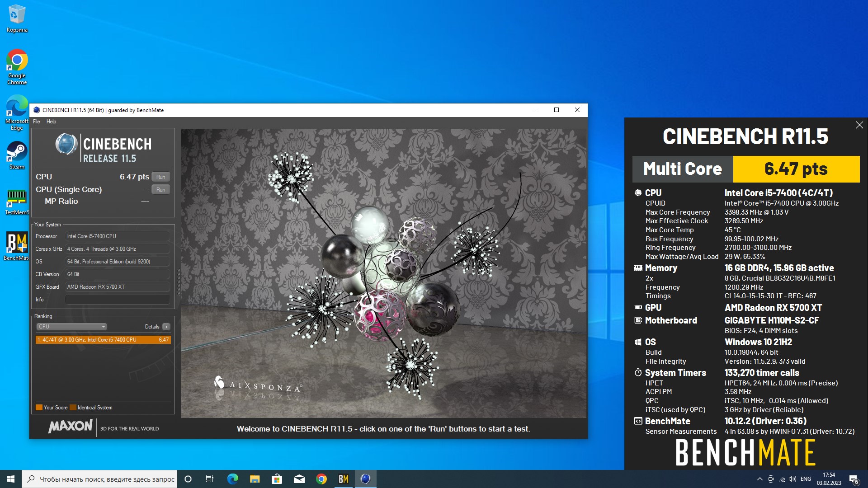Click the ENG language indicator

click(x=806, y=479)
